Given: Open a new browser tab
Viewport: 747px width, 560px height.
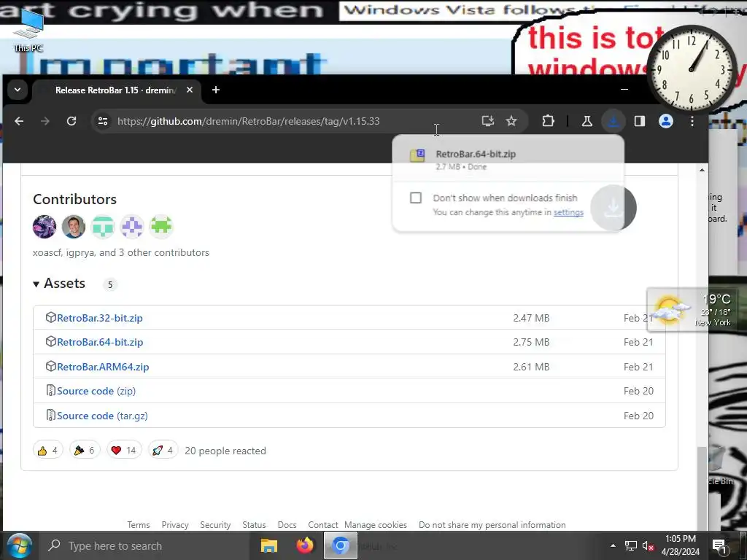Looking at the screenshot, I should click(x=216, y=90).
